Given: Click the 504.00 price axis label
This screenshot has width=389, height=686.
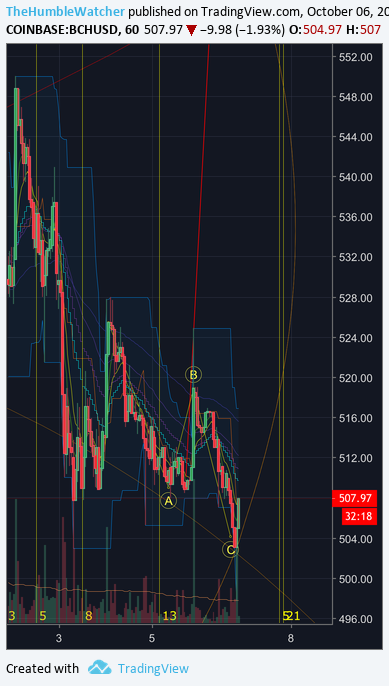Looking at the screenshot, I should pos(356,539).
